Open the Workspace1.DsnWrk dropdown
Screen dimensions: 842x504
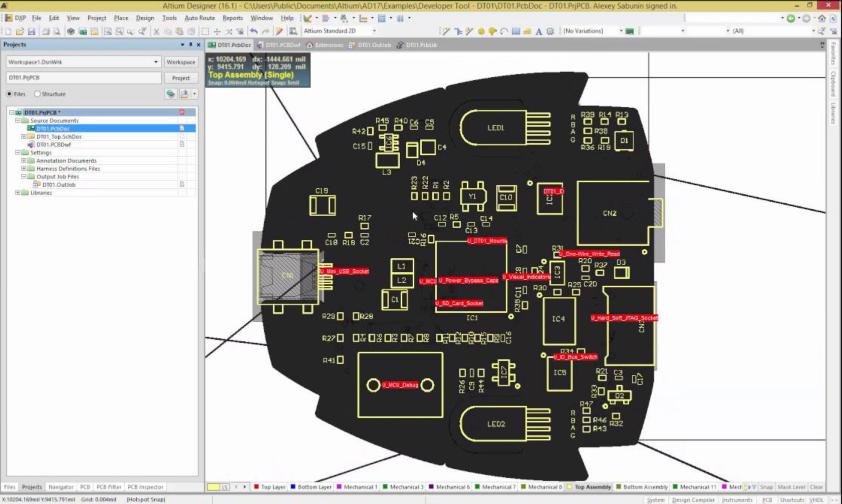[x=156, y=62]
